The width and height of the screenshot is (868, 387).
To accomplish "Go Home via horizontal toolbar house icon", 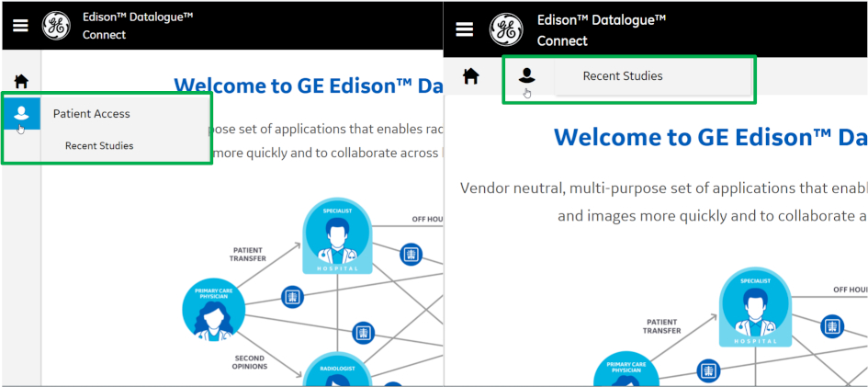I will click(471, 76).
